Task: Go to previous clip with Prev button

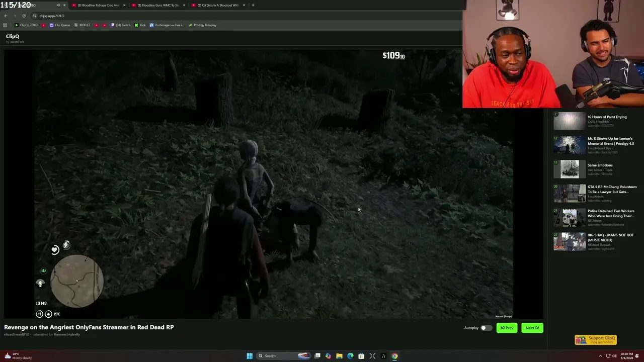Action: [x=507, y=328]
